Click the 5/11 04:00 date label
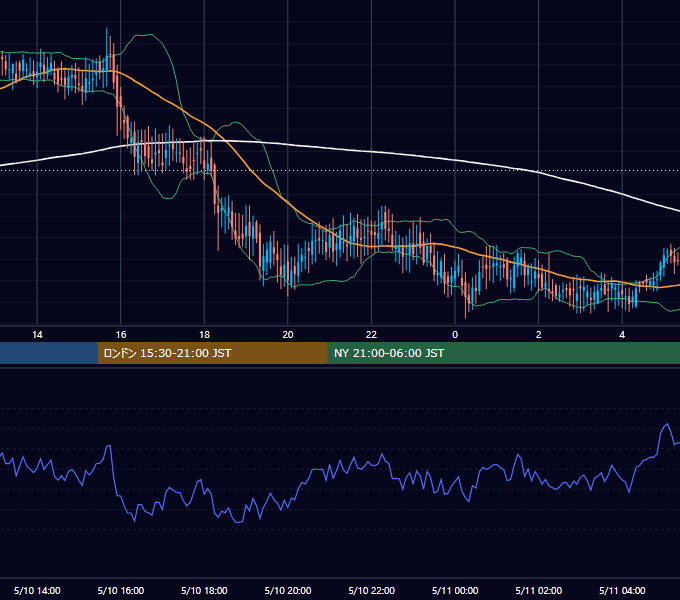The image size is (680, 600). coord(622,590)
